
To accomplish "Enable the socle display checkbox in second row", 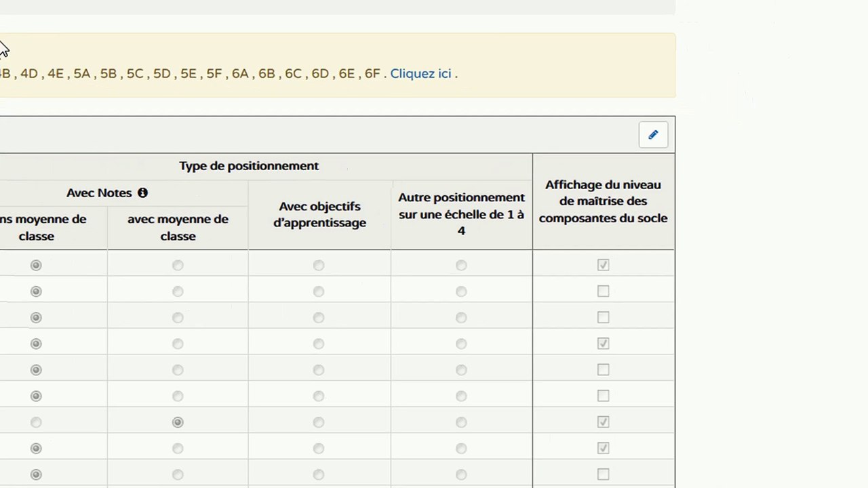I will pyautogui.click(x=603, y=291).
